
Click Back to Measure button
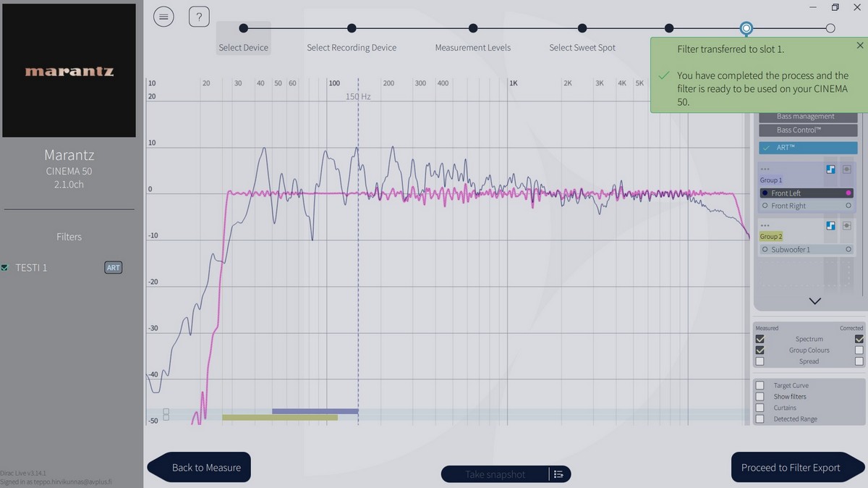click(206, 468)
